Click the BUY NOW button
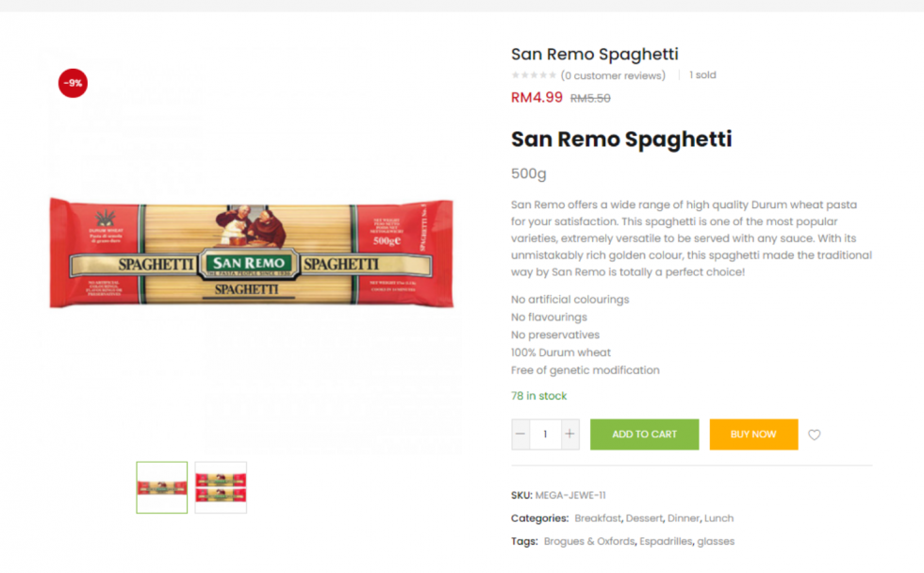Screen dimensions: 924x573 753,434
